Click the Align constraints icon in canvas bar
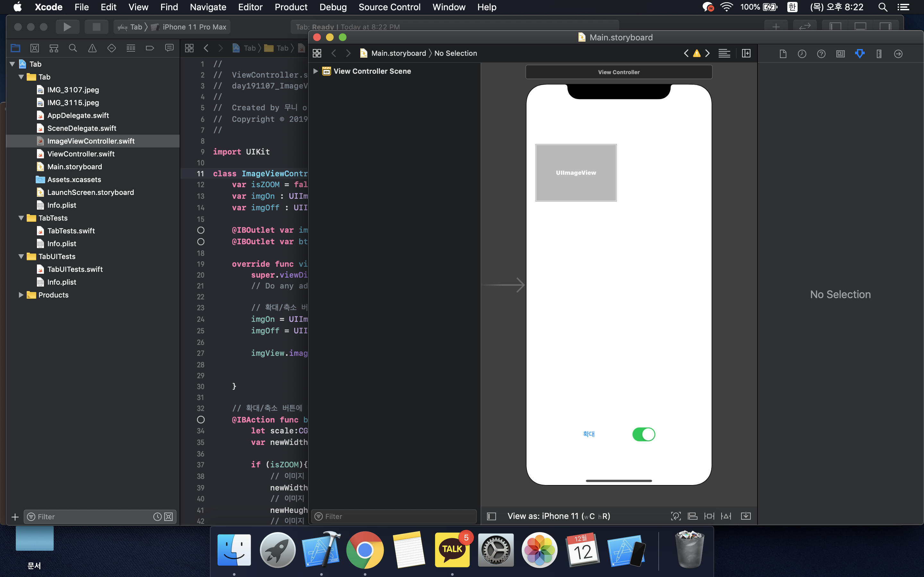 692,516
